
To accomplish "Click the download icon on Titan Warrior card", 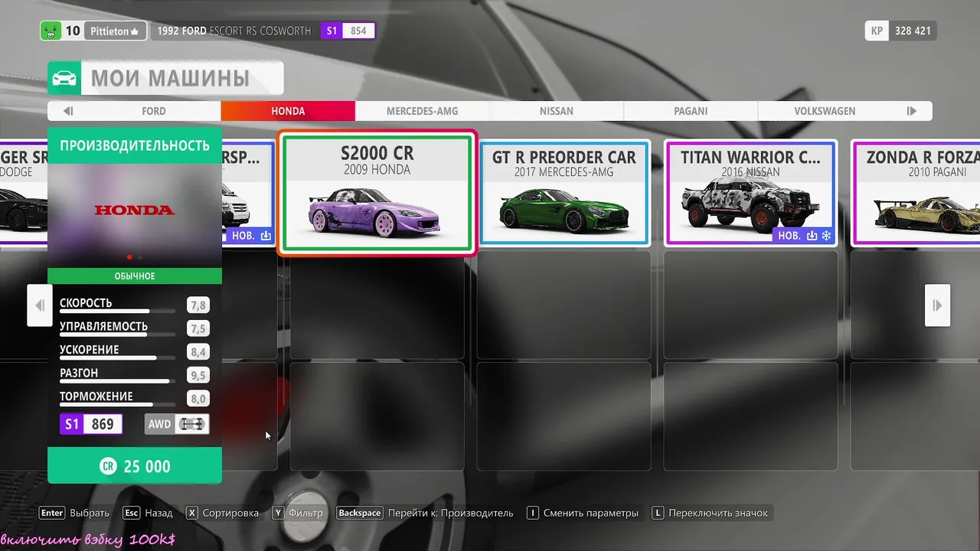I will [812, 236].
